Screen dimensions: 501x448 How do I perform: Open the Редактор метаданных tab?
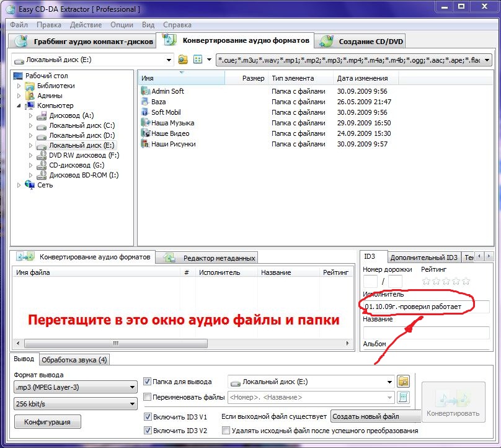tap(207, 258)
